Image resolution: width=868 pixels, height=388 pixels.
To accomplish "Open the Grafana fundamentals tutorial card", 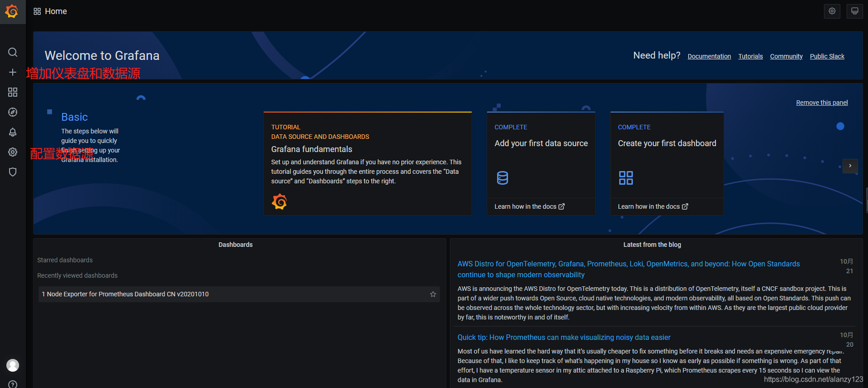I will click(368, 163).
